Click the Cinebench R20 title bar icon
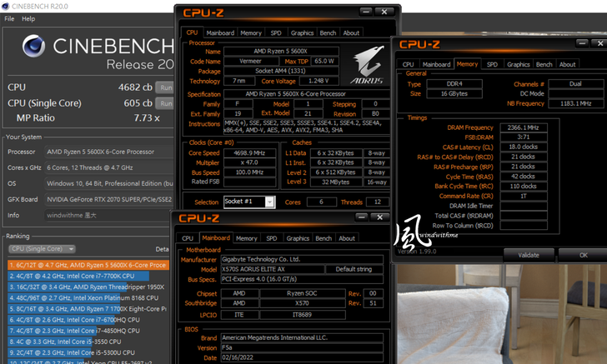 click(6, 5)
